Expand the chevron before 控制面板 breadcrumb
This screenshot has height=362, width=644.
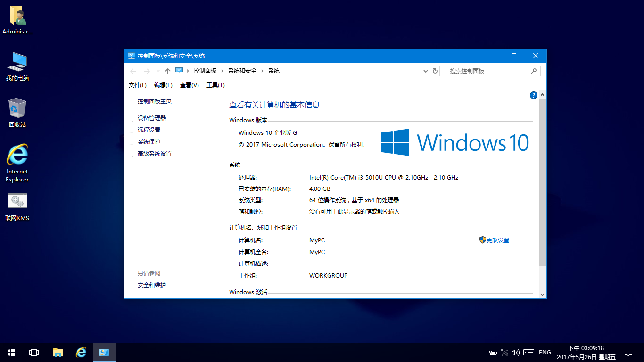pyautogui.click(x=188, y=71)
